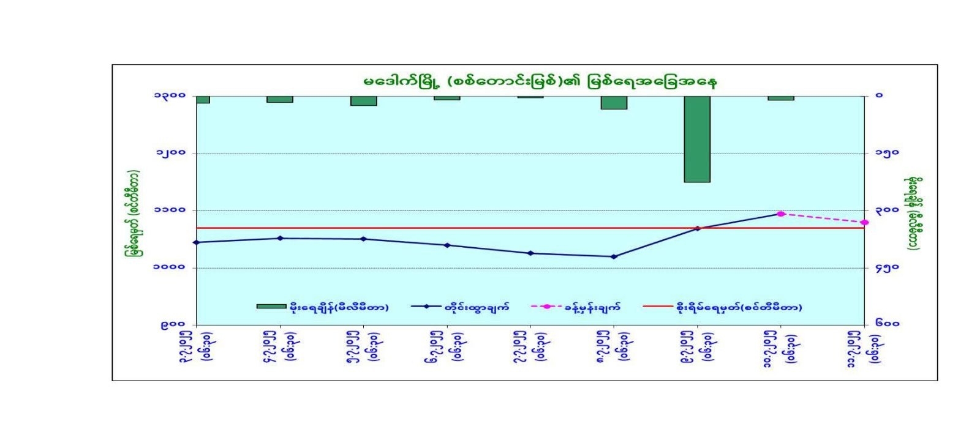Click magenta point where dashed forecast begins

(x=781, y=214)
